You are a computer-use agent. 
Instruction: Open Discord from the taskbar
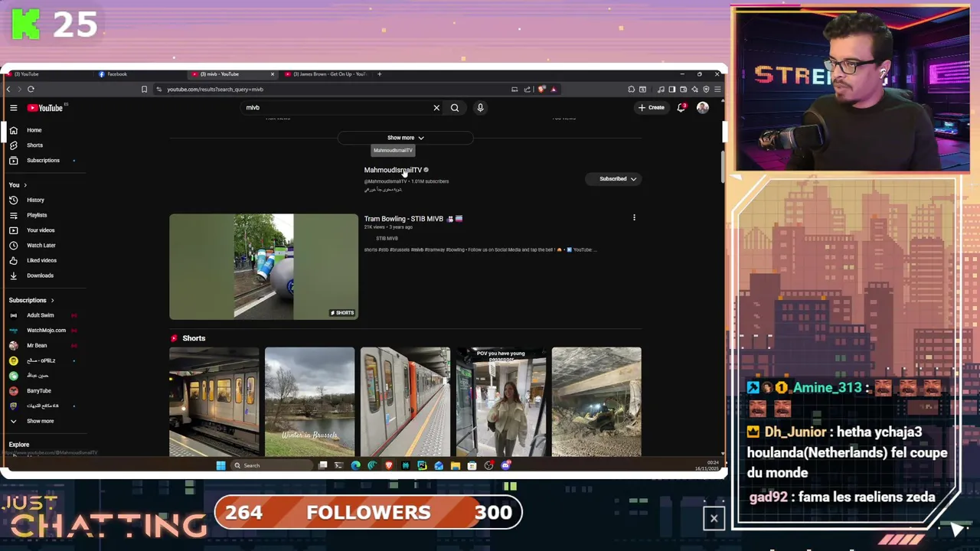[x=506, y=465]
